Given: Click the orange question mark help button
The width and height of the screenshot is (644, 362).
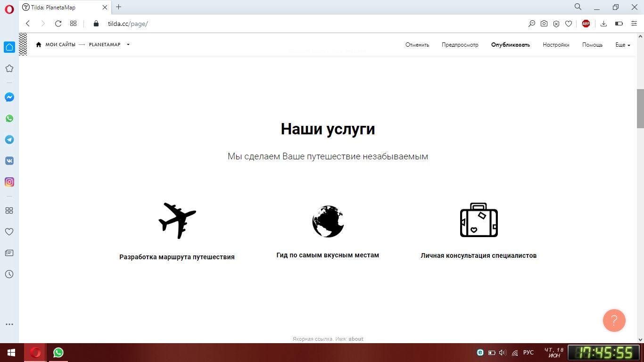Looking at the screenshot, I should (614, 321).
